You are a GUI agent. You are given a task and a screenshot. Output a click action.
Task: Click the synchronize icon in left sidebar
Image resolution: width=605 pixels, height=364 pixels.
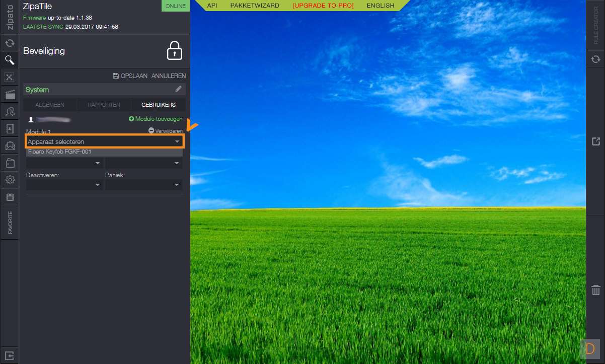[9, 43]
